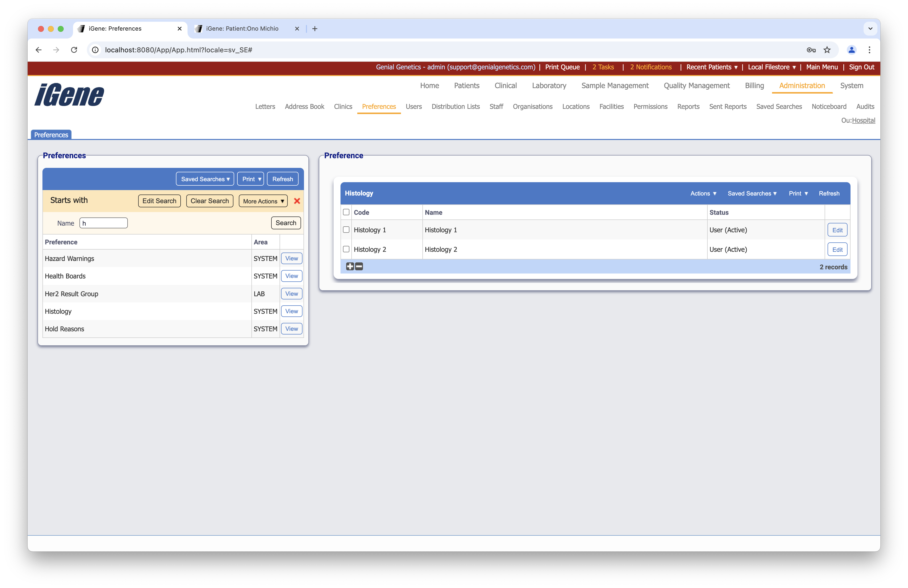The height and width of the screenshot is (588, 908).
Task: Expand the More Actions dropdown
Action: [x=263, y=201]
